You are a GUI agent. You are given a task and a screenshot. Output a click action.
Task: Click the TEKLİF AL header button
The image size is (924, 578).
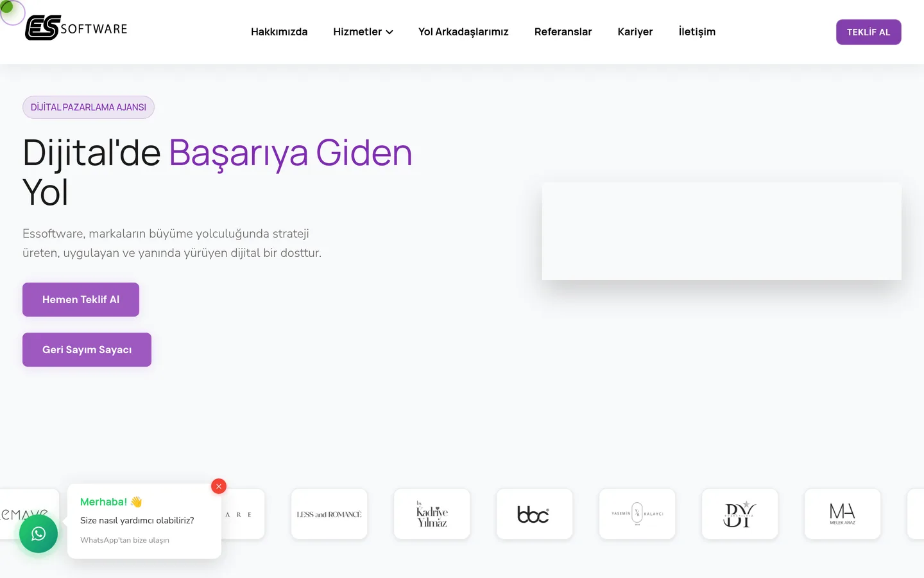pyautogui.click(x=868, y=32)
